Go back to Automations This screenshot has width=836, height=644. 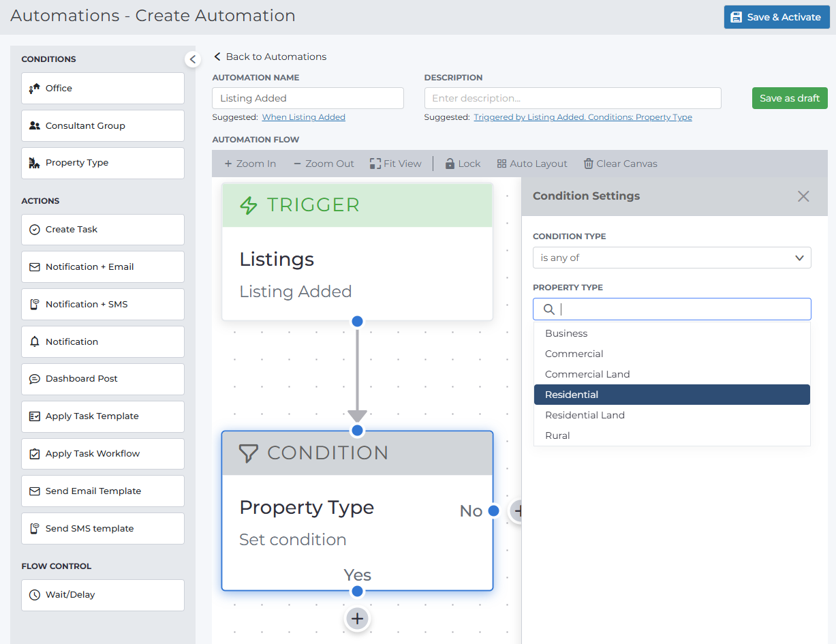pyautogui.click(x=270, y=57)
